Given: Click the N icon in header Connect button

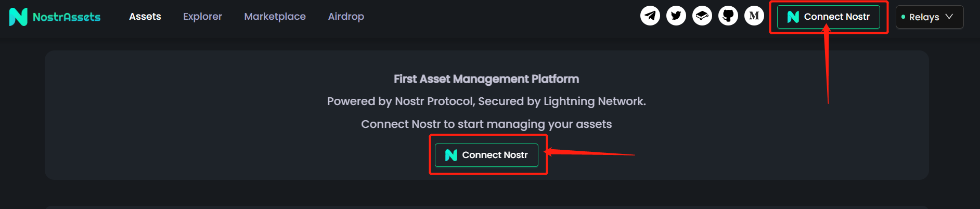Looking at the screenshot, I should coord(793,17).
